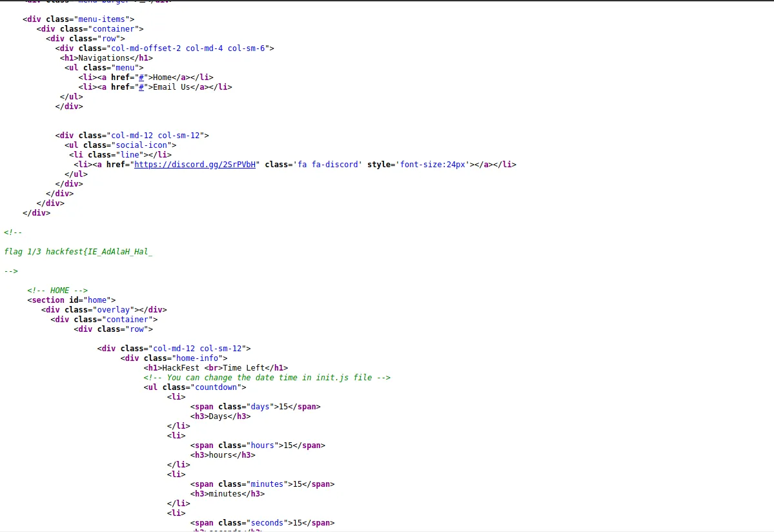Screen dimensions: 774x532
Task: Select the countdown ul class name
Action: (216, 387)
